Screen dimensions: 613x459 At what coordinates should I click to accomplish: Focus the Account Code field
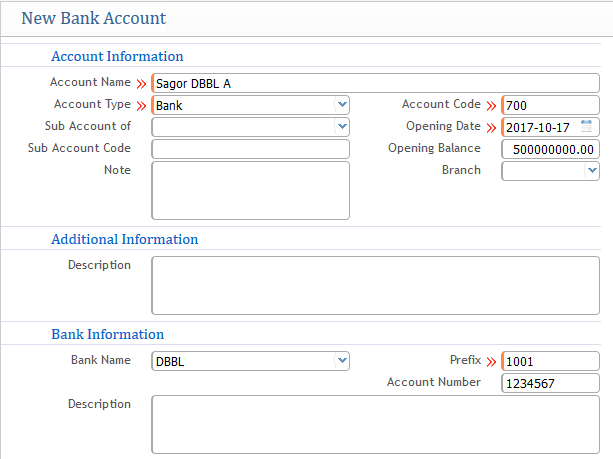[550, 105]
